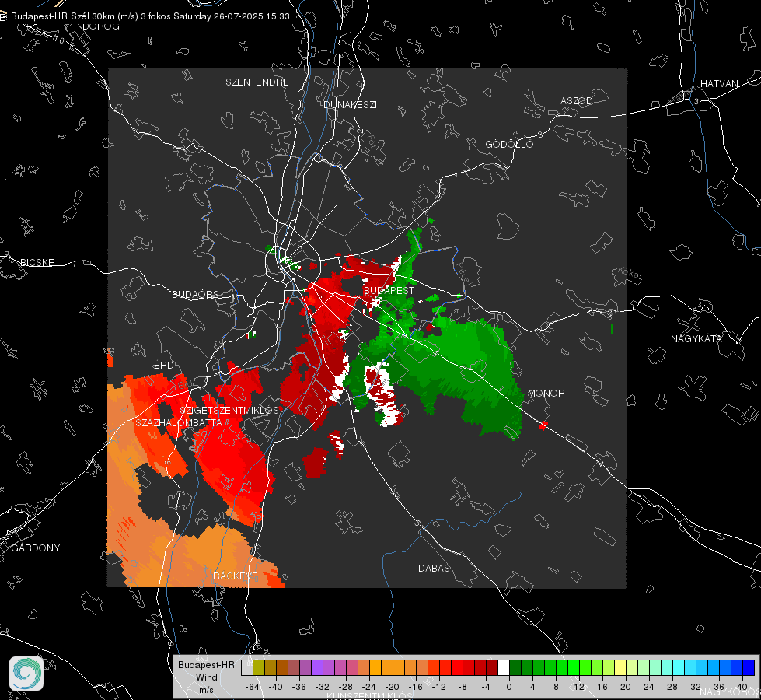
Task: Click the BUDAPEST map label
Action: 389,290
